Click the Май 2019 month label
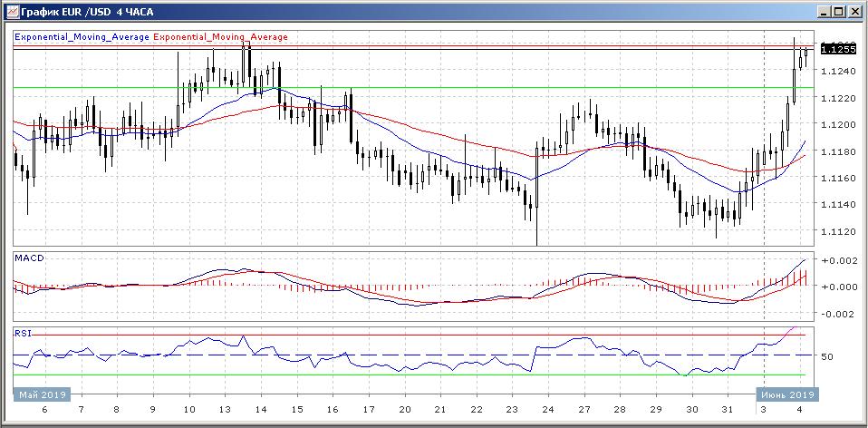The image size is (868, 428). point(41,394)
